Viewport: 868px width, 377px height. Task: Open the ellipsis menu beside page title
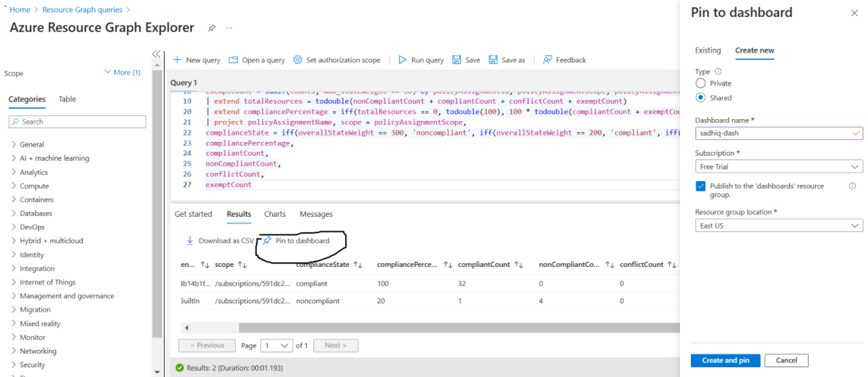229,28
